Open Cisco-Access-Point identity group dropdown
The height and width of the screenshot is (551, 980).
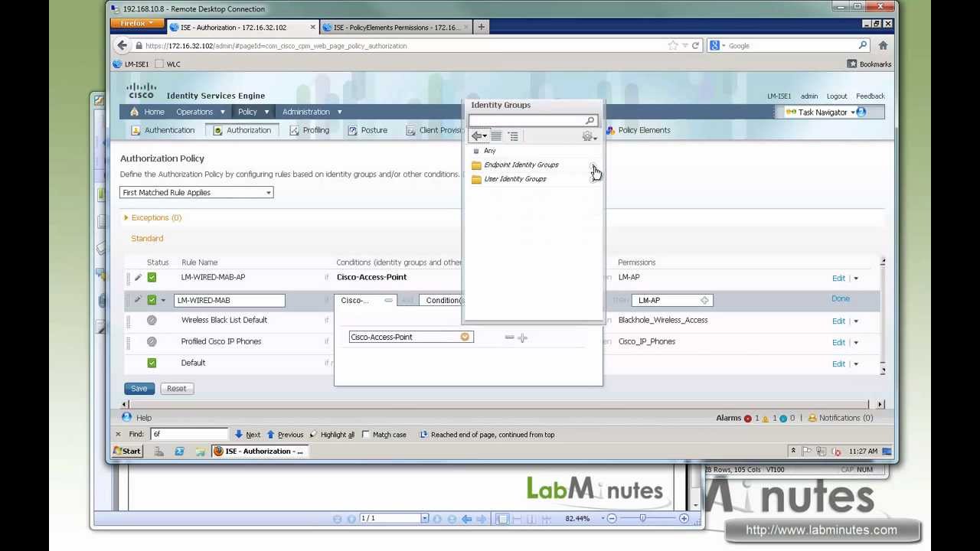coord(465,337)
